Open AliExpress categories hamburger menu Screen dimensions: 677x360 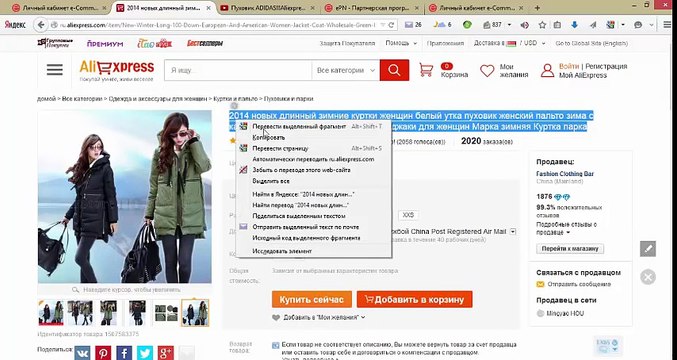[x=55, y=69]
